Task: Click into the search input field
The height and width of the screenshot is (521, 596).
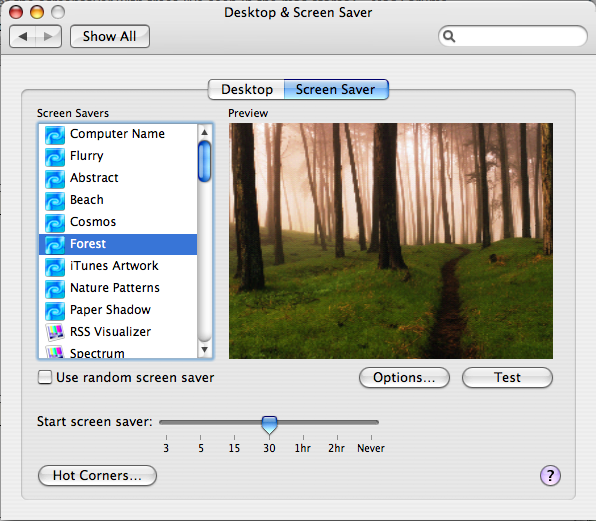Action: (x=513, y=36)
